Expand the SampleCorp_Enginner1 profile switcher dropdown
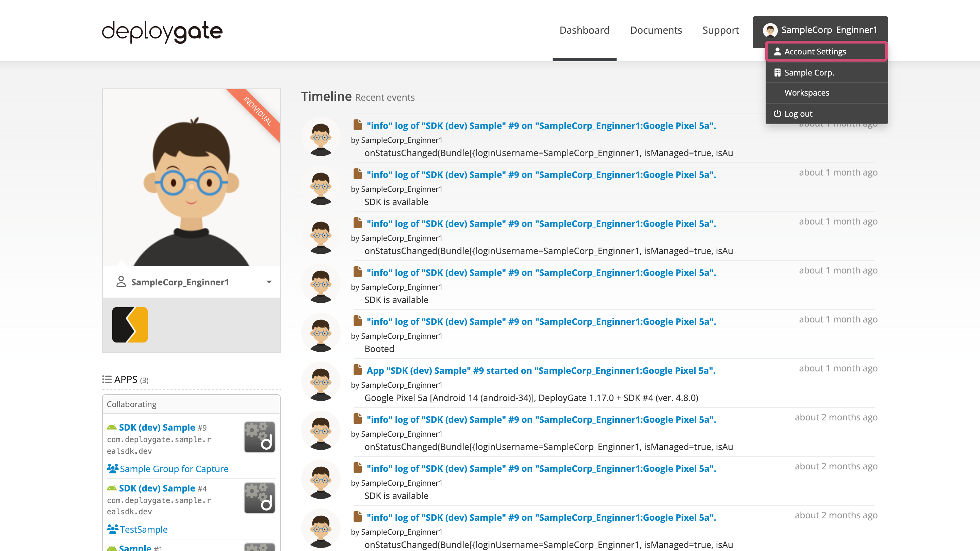 point(269,282)
